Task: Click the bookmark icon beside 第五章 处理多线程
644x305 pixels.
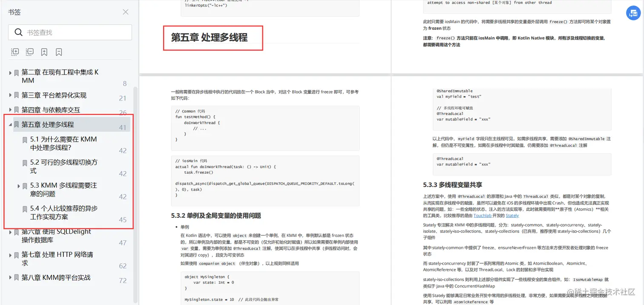Action: 16,124
